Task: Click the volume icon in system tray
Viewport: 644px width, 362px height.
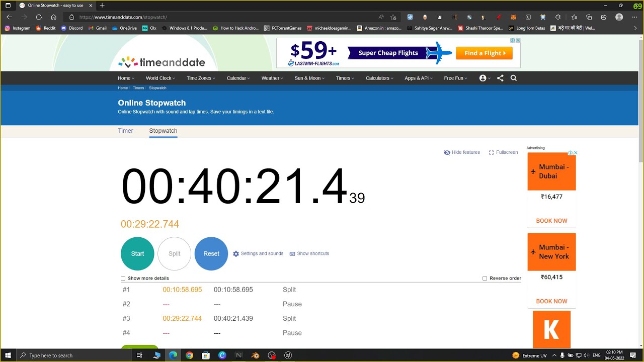Action: (x=586, y=355)
